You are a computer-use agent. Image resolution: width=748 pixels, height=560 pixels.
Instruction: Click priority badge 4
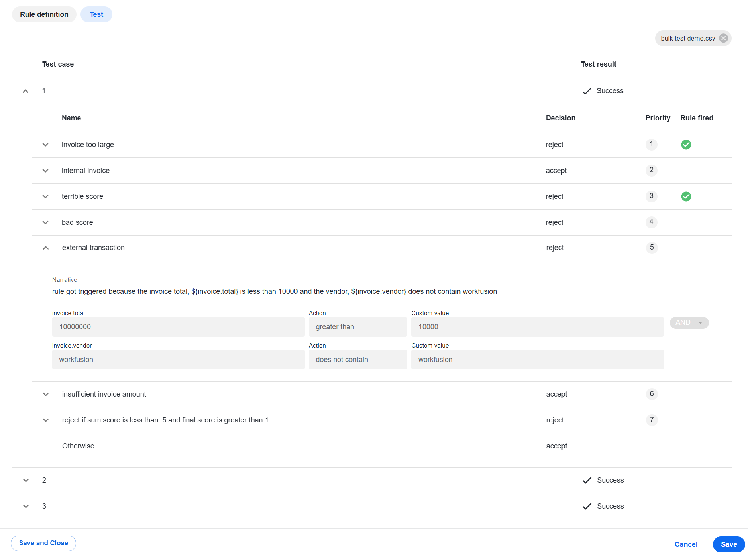coord(651,222)
